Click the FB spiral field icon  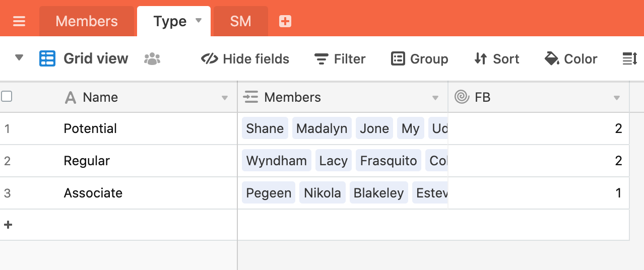tap(462, 97)
